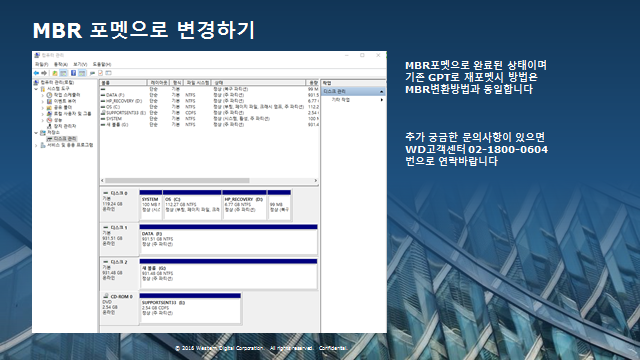Select SUPPORTSENT33 (E:) row in volume list
The image size is (640, 360).
coord(209,113)
